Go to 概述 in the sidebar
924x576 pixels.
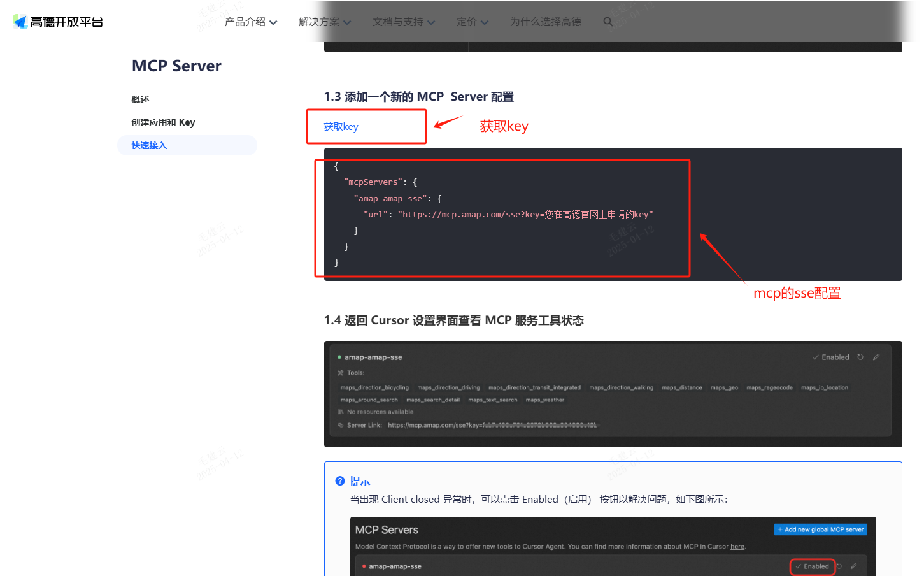(x=140, y=99)
